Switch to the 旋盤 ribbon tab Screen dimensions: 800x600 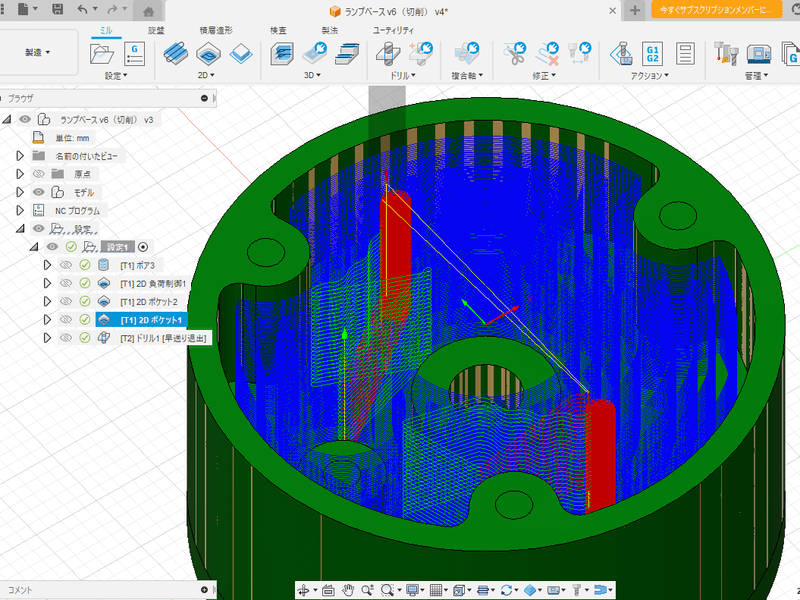pos(156,31)
